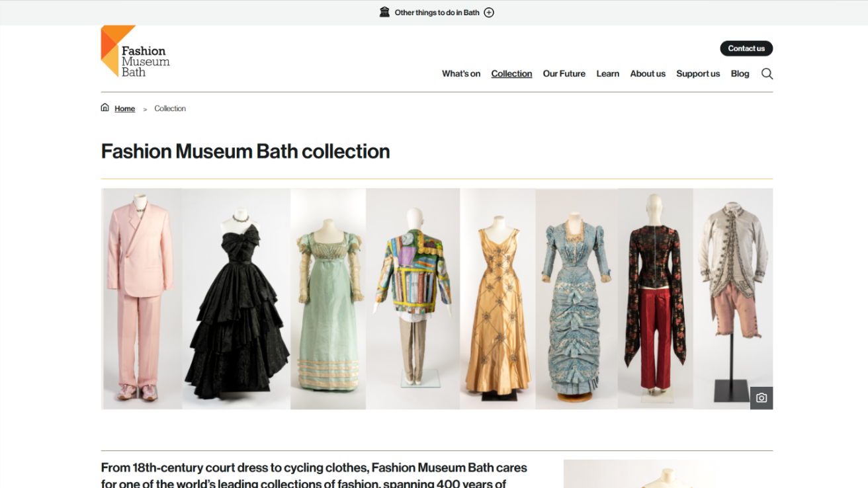The image size is (868, 488).
Task: Open the search using the magnifying glass icon
Action: [767, 73]
